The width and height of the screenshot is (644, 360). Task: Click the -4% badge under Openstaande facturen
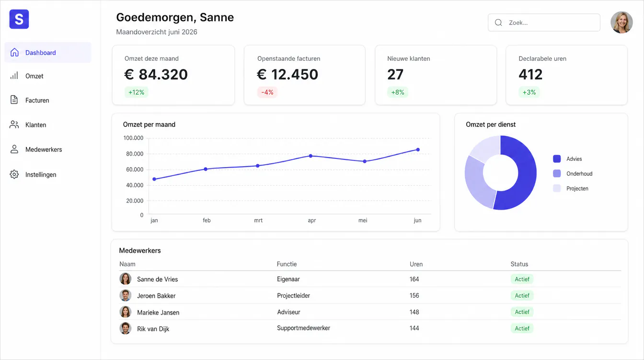(267, 92)
